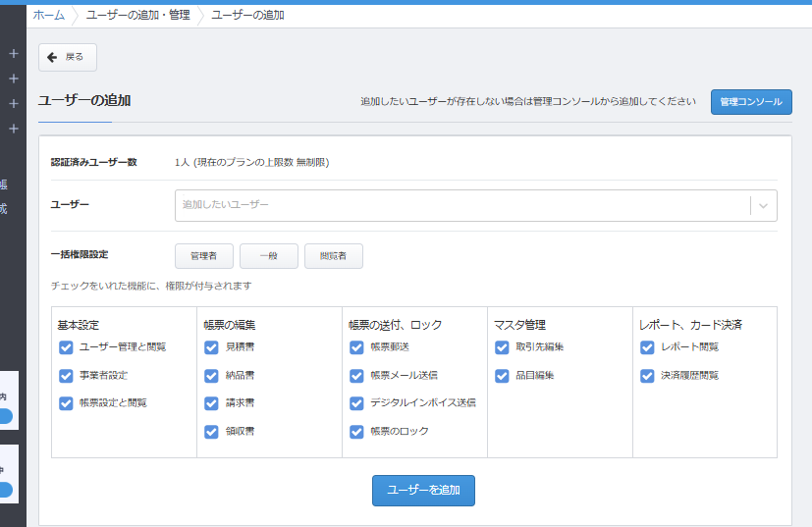
Task: Open the user dropdown chevron arrow
Action: point(764,205)
